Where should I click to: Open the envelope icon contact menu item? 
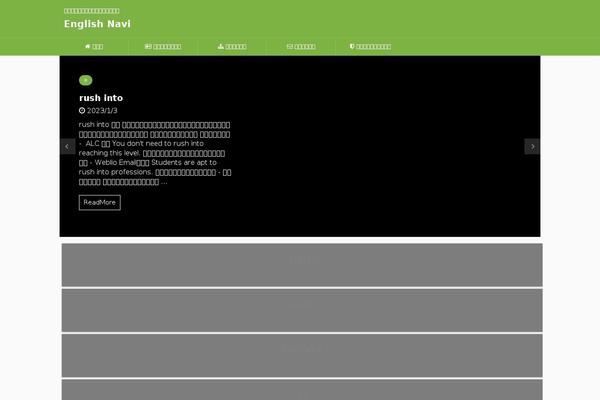point(301,47)
